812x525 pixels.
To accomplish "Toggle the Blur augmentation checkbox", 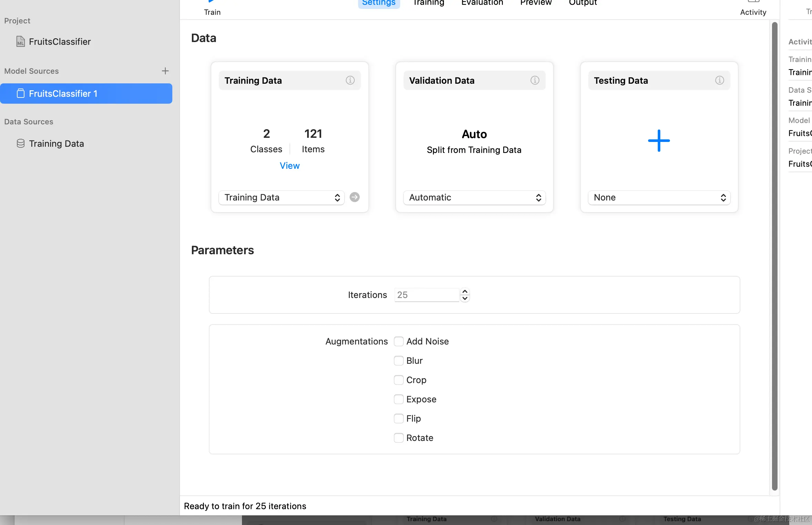I will click(398, 361).
